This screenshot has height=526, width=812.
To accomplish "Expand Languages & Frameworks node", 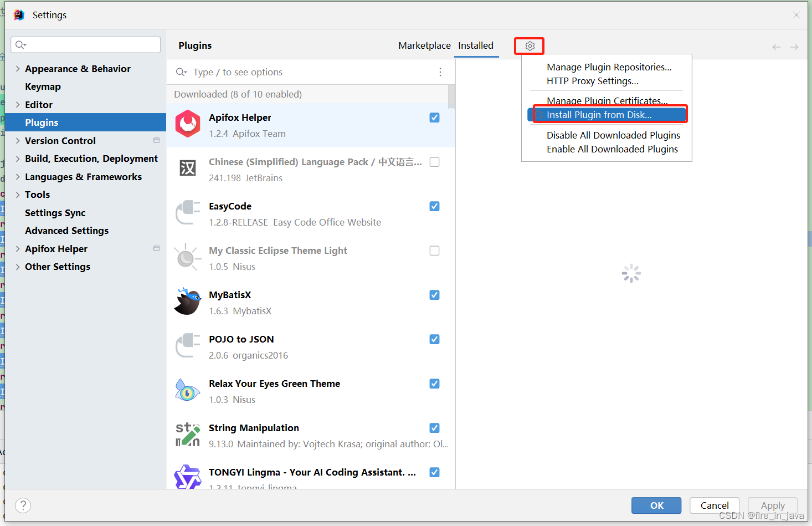I will [18, 177].
